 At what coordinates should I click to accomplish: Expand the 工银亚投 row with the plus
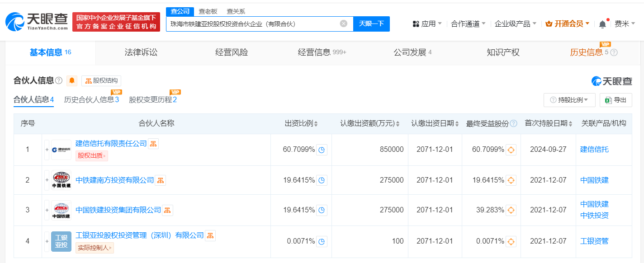[47, 241]
